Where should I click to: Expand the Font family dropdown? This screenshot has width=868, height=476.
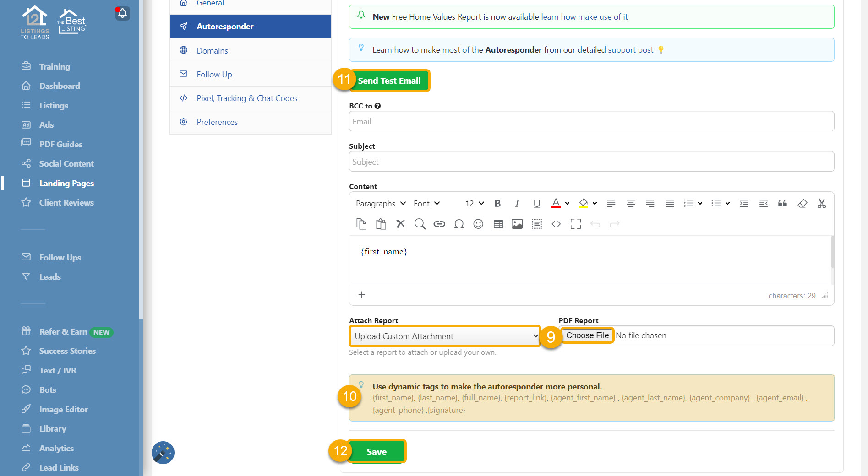click(426, 204)
